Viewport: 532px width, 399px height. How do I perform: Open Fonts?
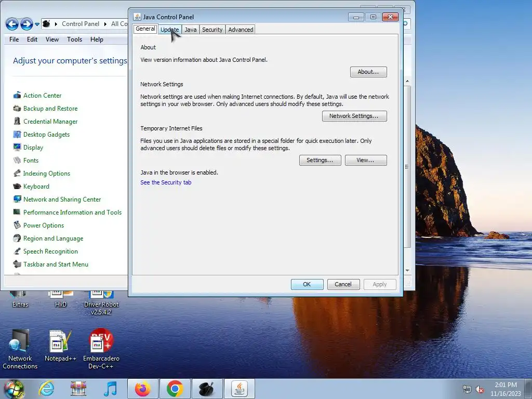point(31,160)
